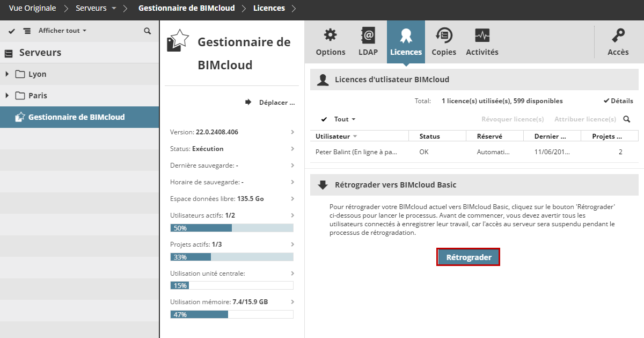Expand the Utilisation unité centrale chevron
Screen dimensions: 644x338
pos(292,273)
